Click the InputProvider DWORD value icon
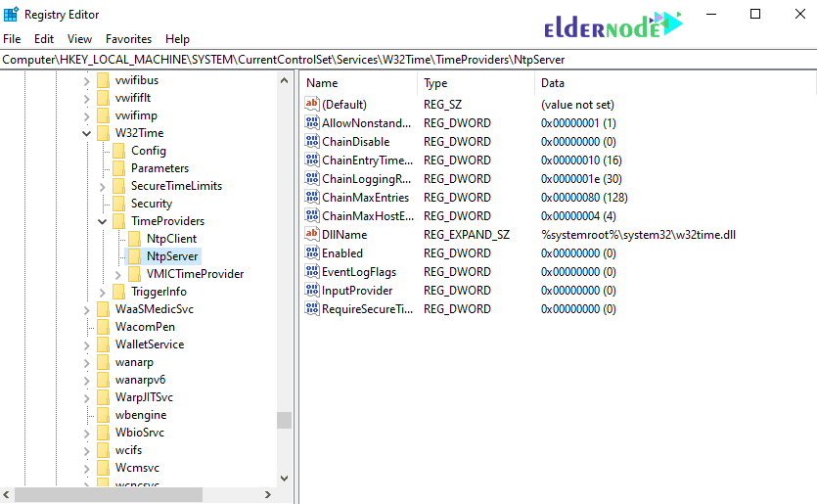Viewport: 817px width, 504px height. [313, 291]
